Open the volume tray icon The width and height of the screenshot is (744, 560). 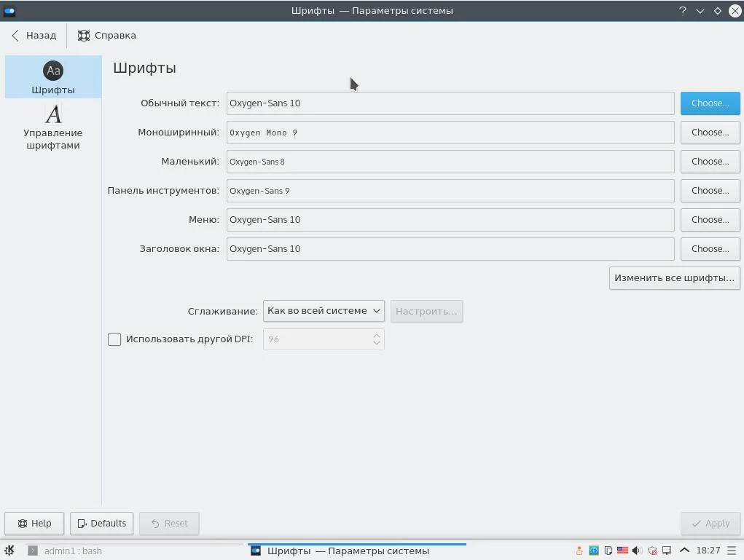[x=637, y=551]
